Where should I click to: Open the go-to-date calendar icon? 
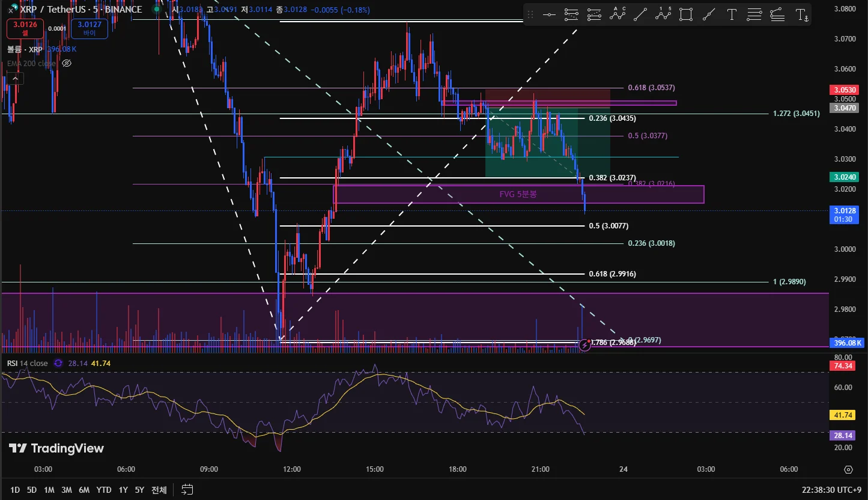point(187,489)
